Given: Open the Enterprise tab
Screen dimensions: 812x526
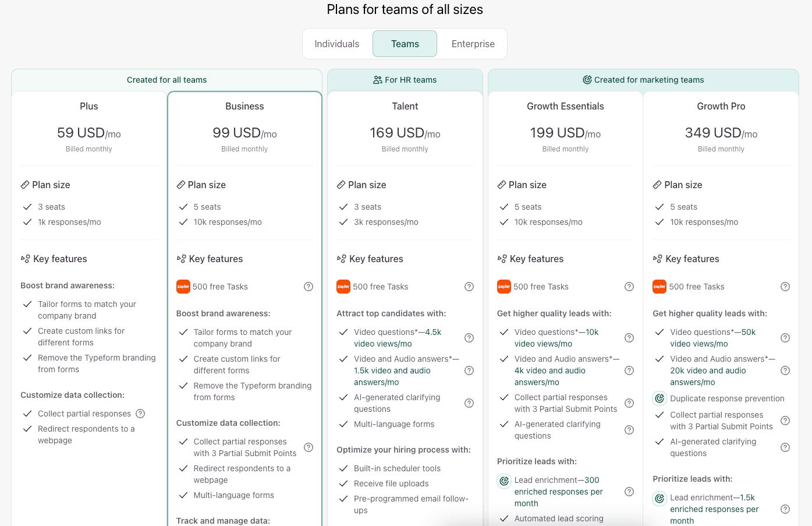Looking at the screenshot, I should pyautogui.click(x=472, y=43).
